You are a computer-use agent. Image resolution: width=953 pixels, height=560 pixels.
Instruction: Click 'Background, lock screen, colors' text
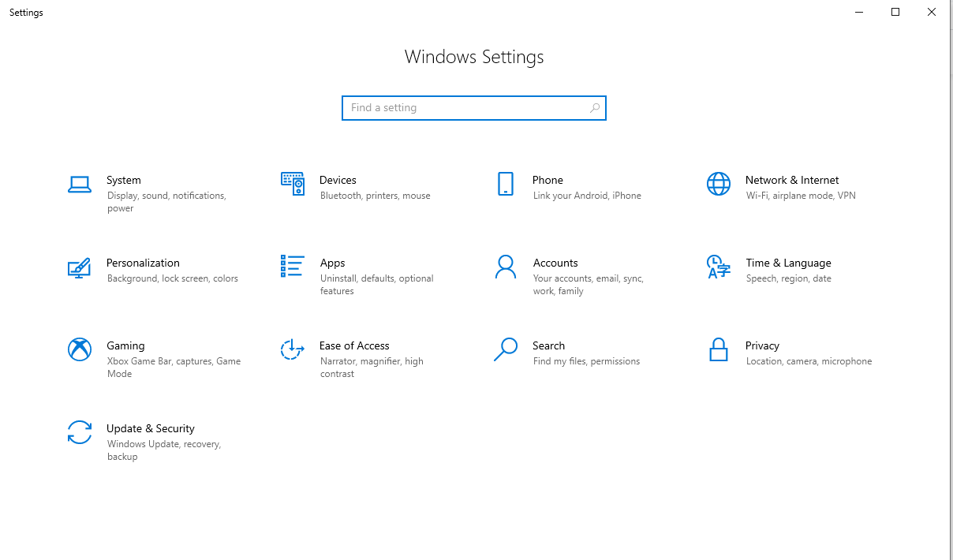point(173,278)
